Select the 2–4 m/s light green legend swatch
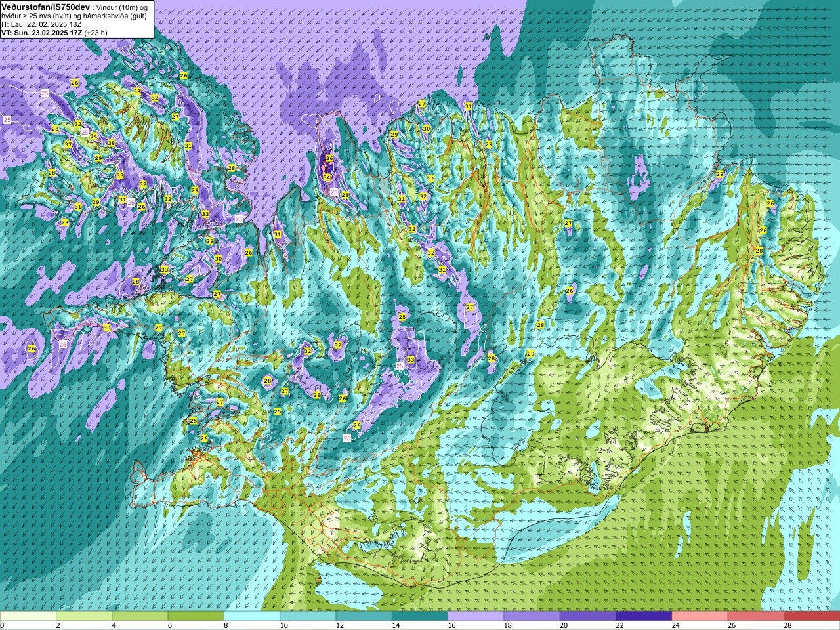 (x=84, y=616)
